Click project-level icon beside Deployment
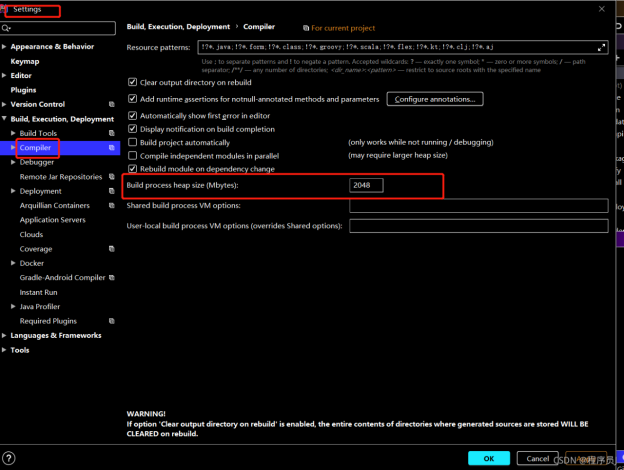This screenshot has height=470, width=624. tap(109, 191)
